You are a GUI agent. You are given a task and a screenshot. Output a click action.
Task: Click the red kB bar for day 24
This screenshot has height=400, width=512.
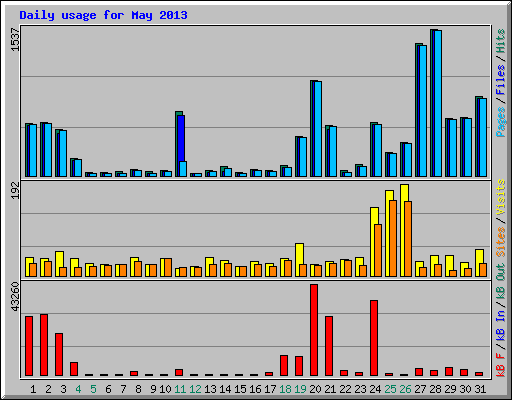(x=374, y=338)
